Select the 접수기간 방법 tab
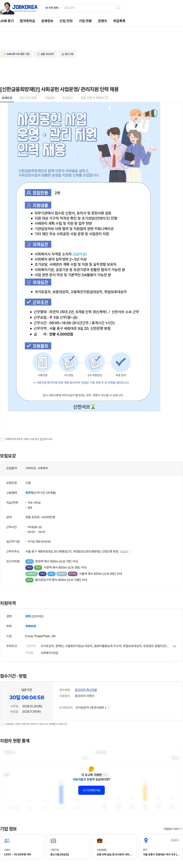 coord(28,98)
